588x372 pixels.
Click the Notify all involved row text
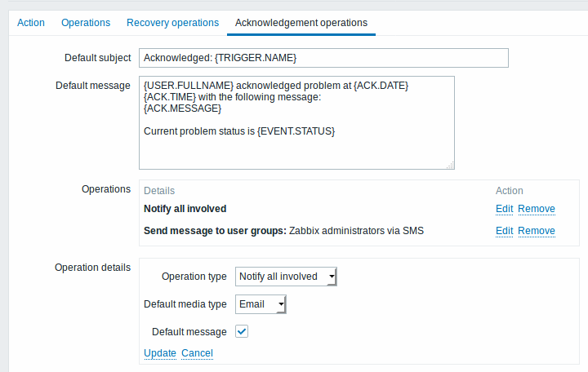(185, 209)
